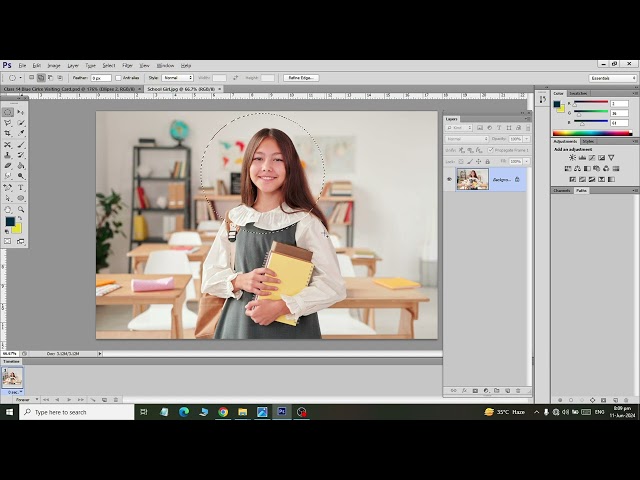Toggle Lock all in the Layers panel
Viewport: 640px width, 480px height.
(x=487, y=162)
